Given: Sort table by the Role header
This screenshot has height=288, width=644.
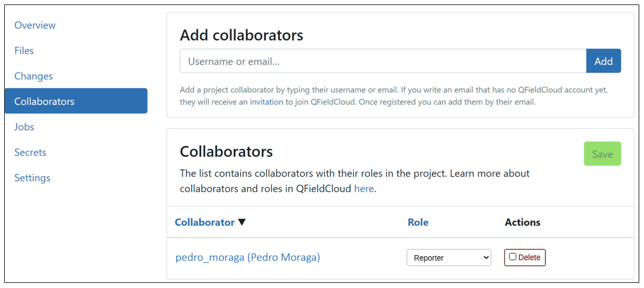Looking at the screenshot, I should [x=418, y=222].
